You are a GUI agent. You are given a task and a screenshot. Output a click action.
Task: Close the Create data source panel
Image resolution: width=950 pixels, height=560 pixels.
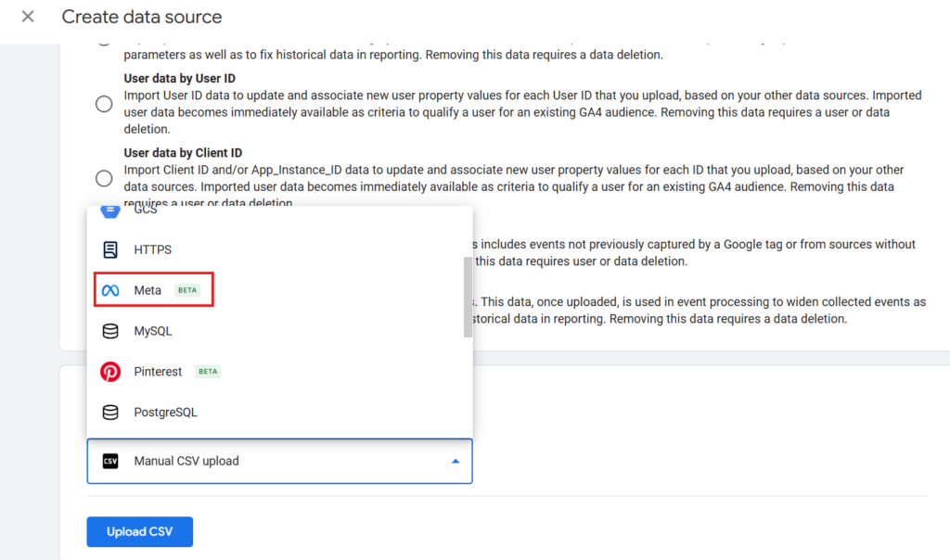tap(28, 17)
